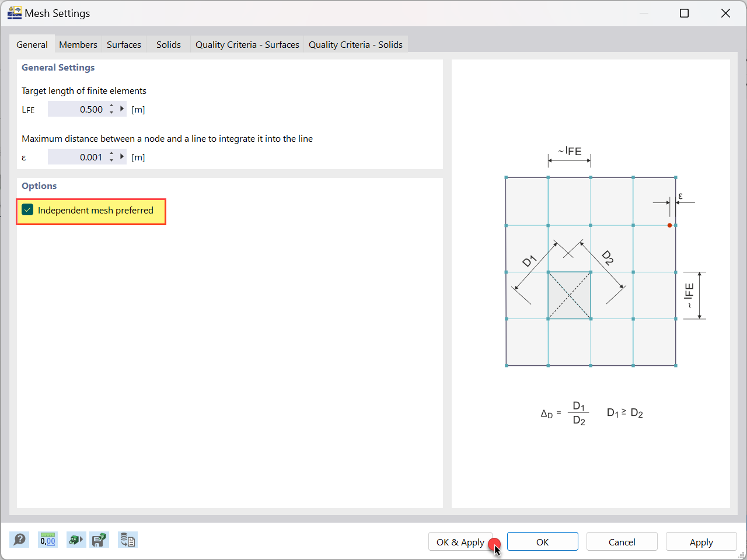Open the Edit Units and Decimal Places dialog
The image size is (747, 560).
[x=47, y=540]
